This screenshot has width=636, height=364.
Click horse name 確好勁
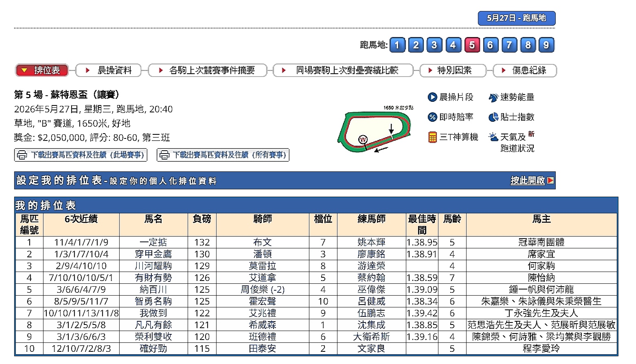pos(154,349)
